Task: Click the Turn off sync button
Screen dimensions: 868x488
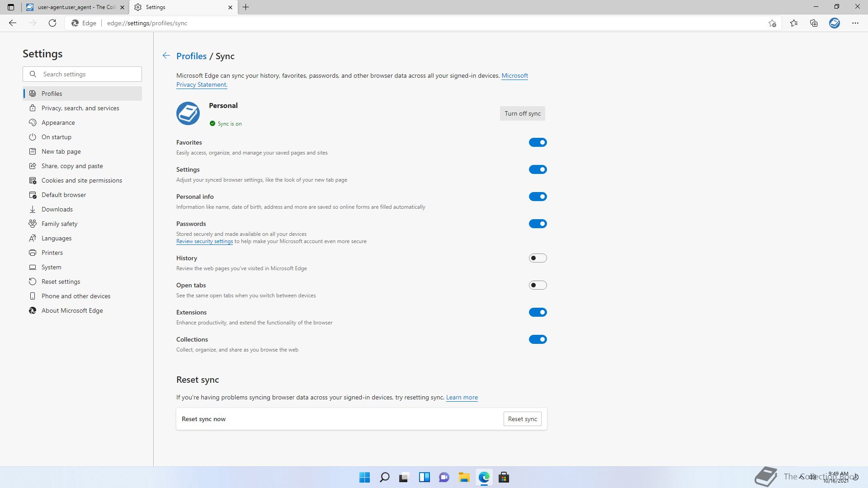Action: click(523, 113)
